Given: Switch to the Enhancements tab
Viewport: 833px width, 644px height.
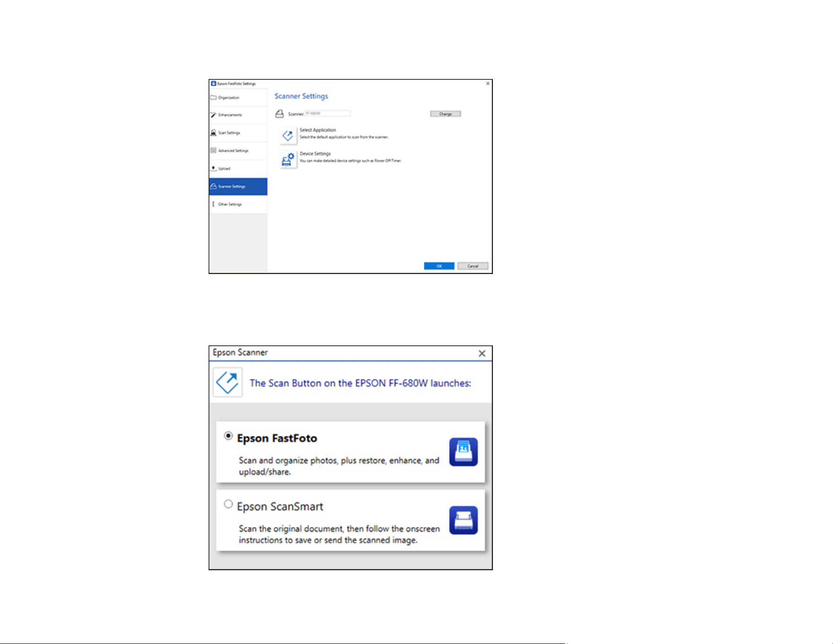Looking at the screenshot, I should [x=238, y=115].
